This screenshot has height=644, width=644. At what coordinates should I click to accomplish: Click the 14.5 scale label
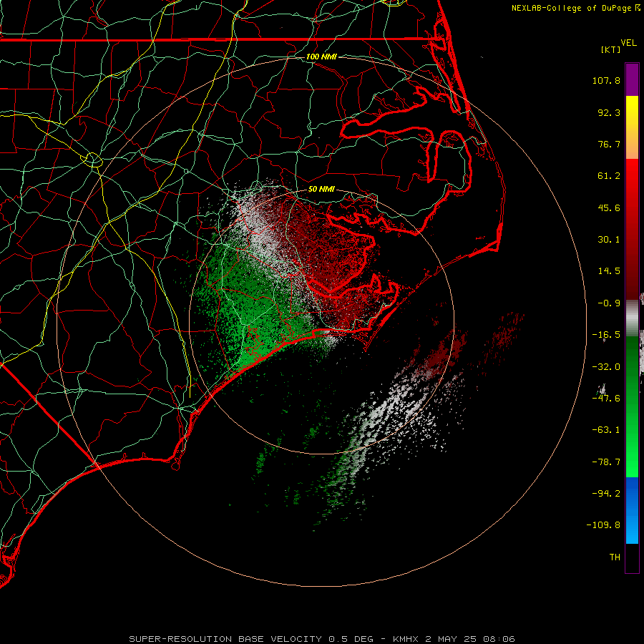(x=609, y=271)
